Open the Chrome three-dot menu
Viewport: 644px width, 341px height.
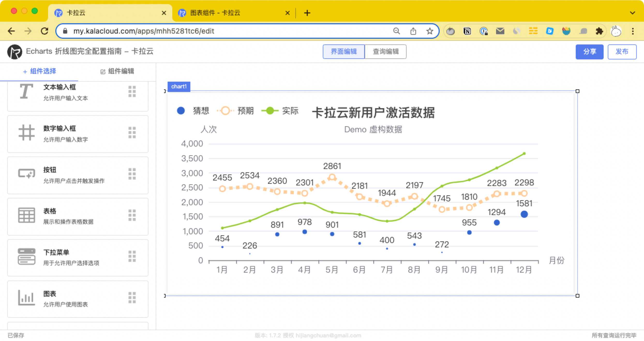point(633,31)
